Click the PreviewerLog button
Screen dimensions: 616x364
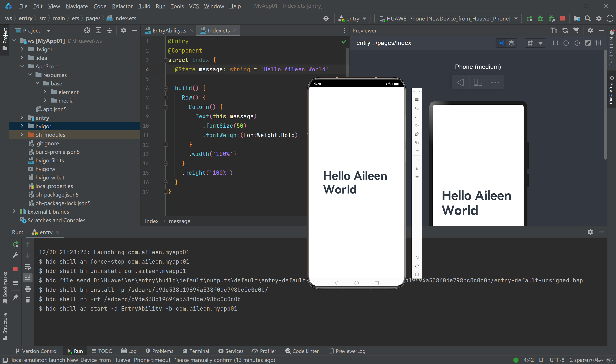click(x=347, y=351)
